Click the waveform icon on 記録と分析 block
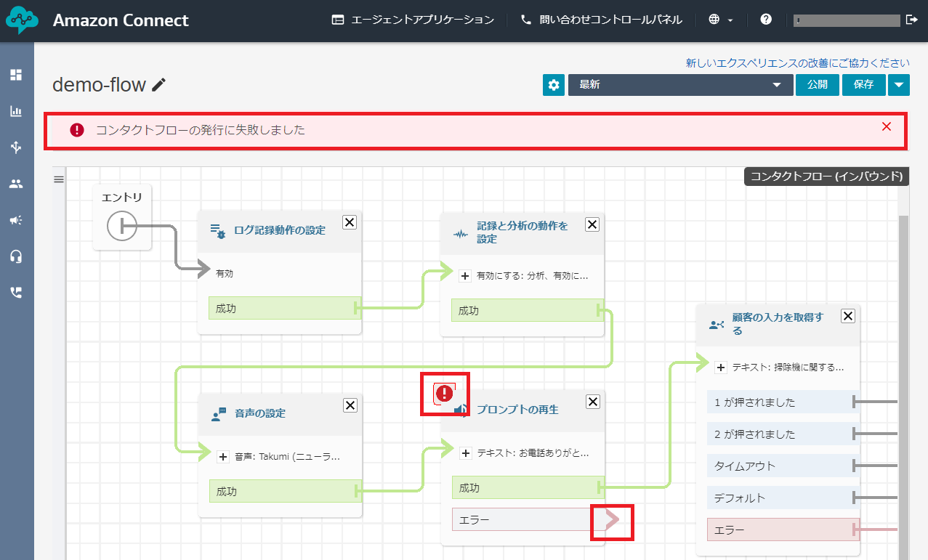Viewport: 928px width, 560px height. [x=461, y=234]
